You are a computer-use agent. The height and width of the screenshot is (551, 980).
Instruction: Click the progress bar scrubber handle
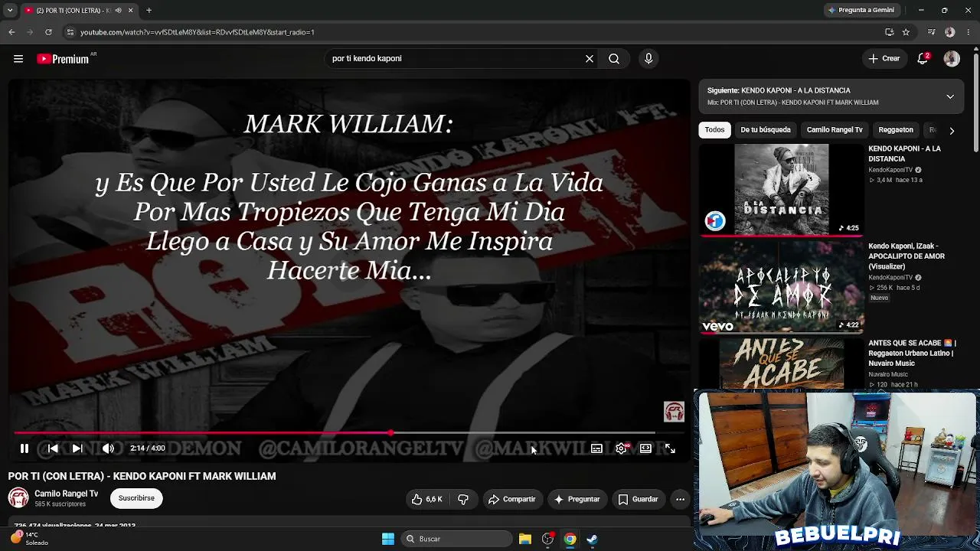click(x=391, y=433)
